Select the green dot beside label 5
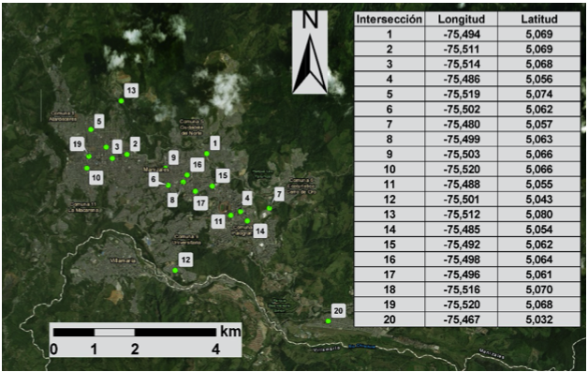 pos(91,129)
